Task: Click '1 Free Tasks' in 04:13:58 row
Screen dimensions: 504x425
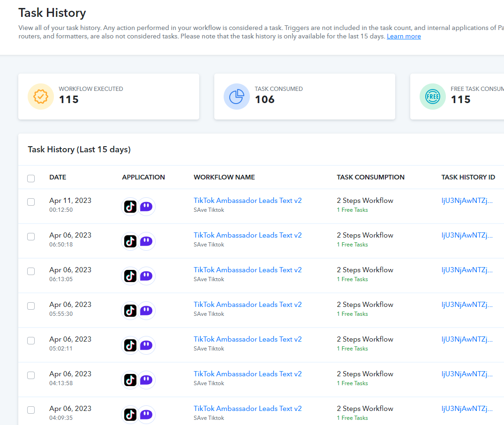Action: click(x=352, y=383)
